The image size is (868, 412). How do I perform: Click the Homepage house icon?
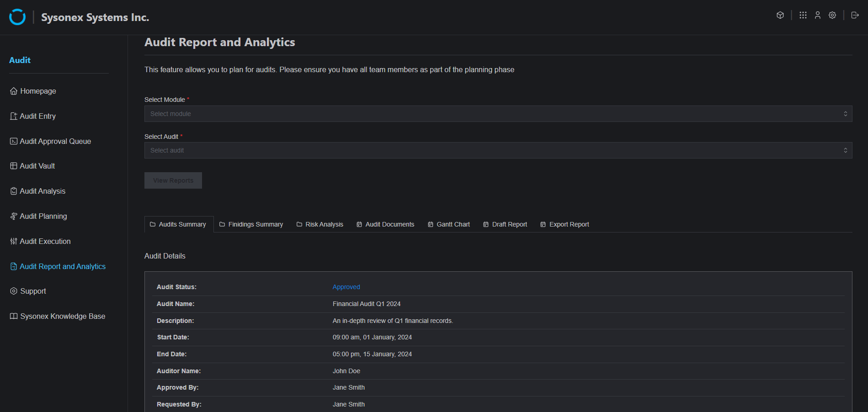coord(14,91)
